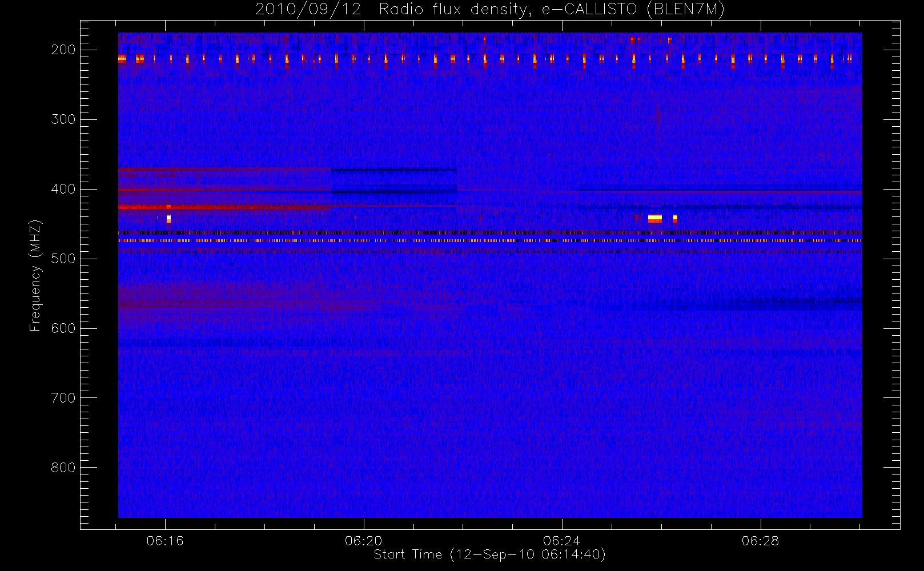Click the 700 frequency tick label
Screen dimensions: 924x571
[x=63, y=398]
